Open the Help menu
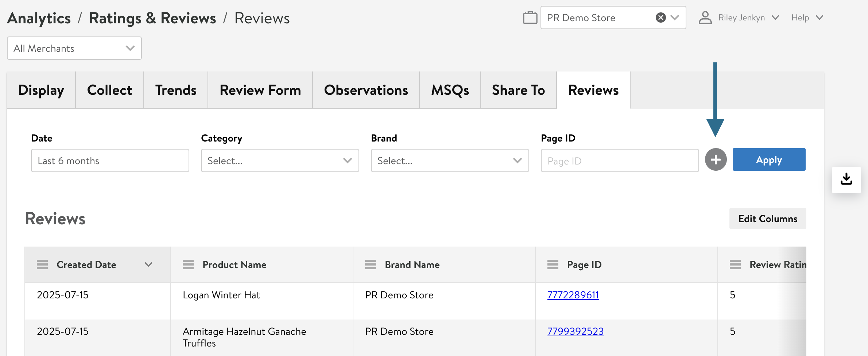This screenshot has height=356, width=868. tap(807, 18)
